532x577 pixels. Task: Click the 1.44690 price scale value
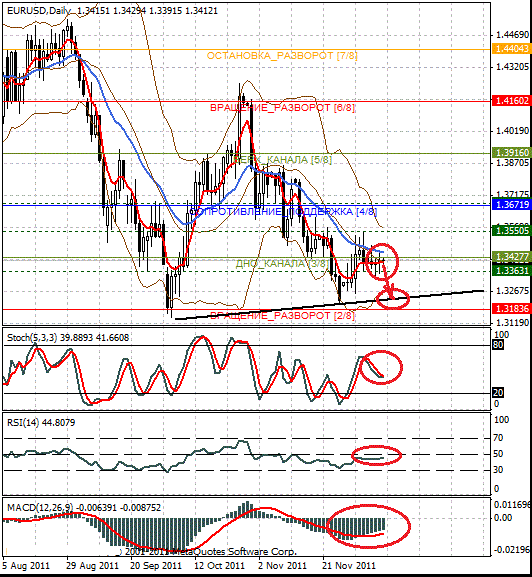pos(513,35)
